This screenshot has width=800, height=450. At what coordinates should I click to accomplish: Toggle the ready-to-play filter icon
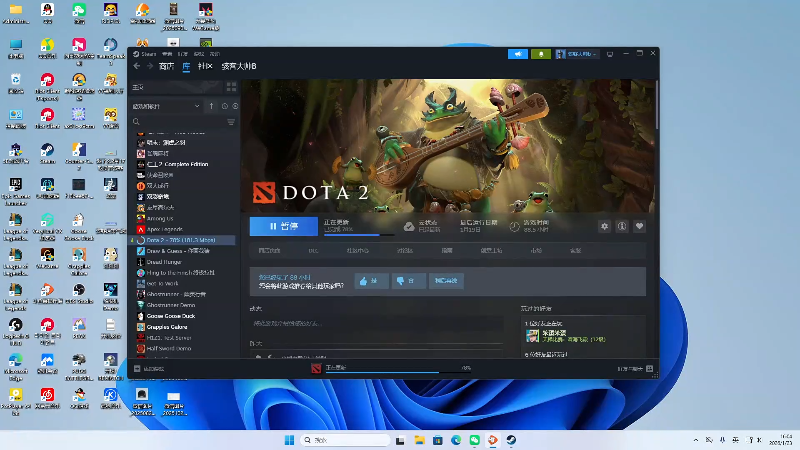point(235,106)
